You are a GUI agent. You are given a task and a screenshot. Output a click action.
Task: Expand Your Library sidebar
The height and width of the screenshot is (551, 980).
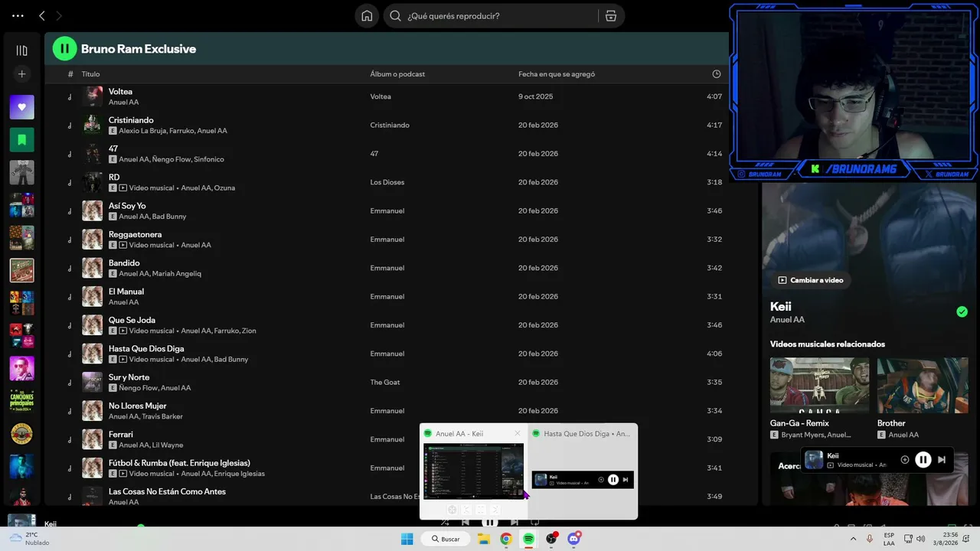(21, 51)
